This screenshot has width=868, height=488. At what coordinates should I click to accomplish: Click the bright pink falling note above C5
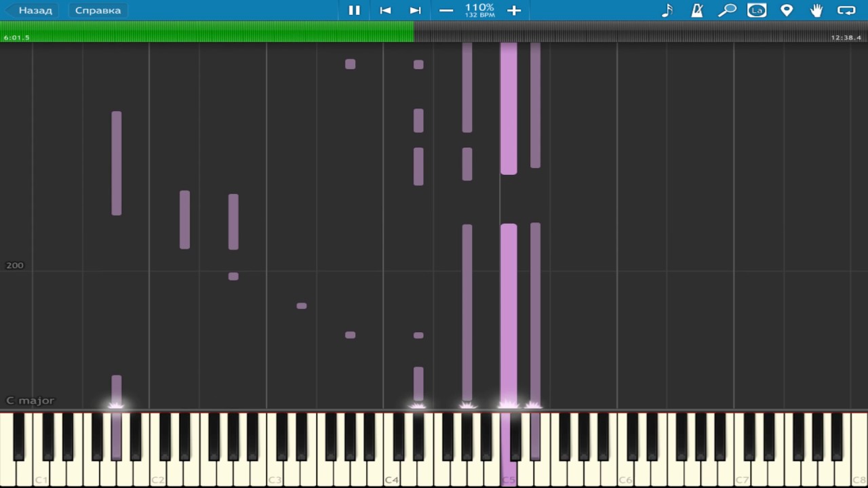(509, 315)
